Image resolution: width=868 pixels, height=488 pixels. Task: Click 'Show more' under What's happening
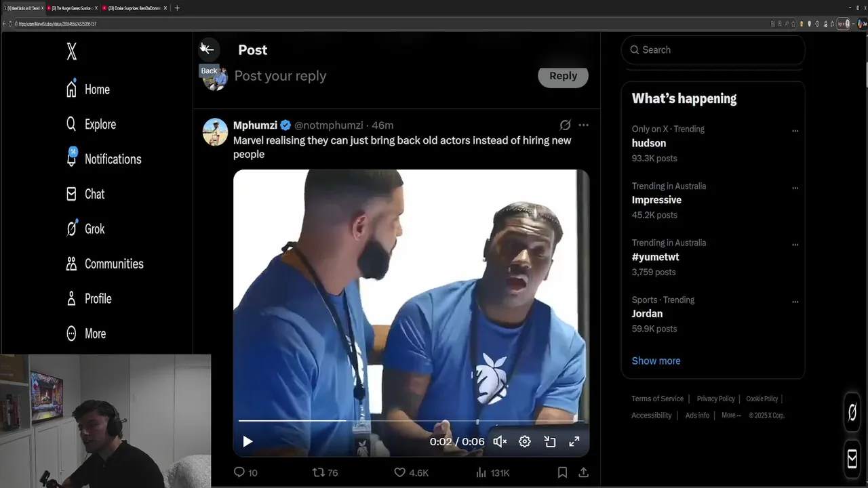click(656, 361)
